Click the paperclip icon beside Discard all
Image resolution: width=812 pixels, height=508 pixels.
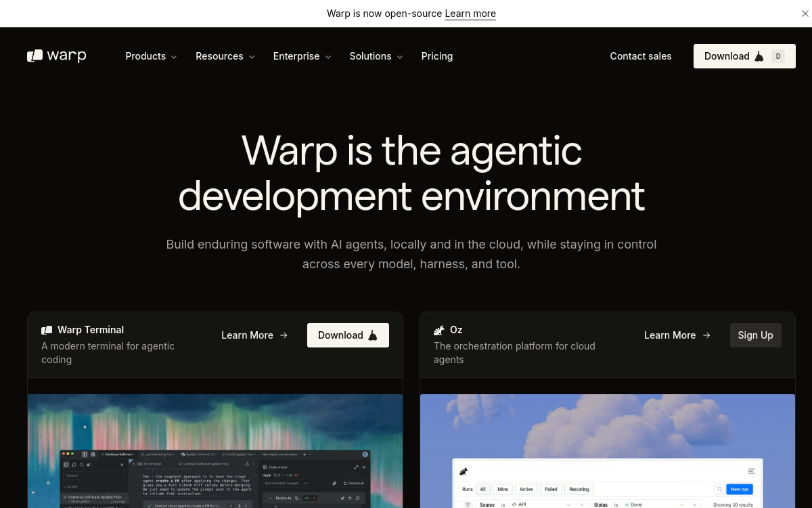(x=334, y=483)
